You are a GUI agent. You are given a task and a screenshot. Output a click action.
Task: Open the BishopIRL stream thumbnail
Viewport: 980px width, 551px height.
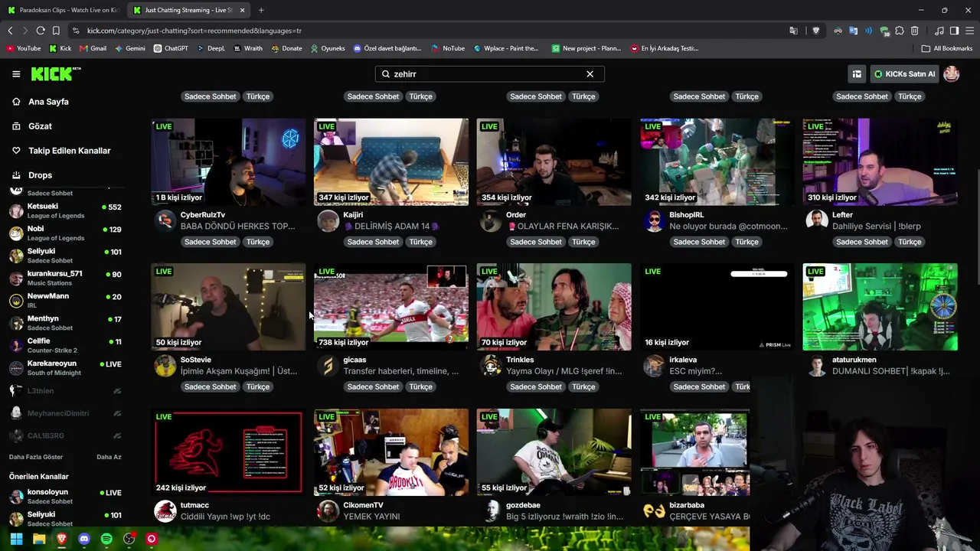point(717,161)
